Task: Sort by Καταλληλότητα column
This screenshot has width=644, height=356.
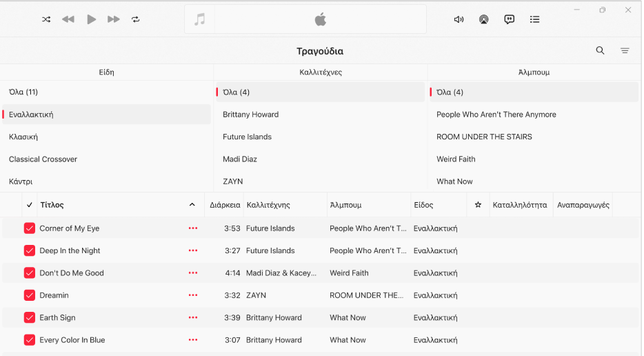Action: pos(520,205)
